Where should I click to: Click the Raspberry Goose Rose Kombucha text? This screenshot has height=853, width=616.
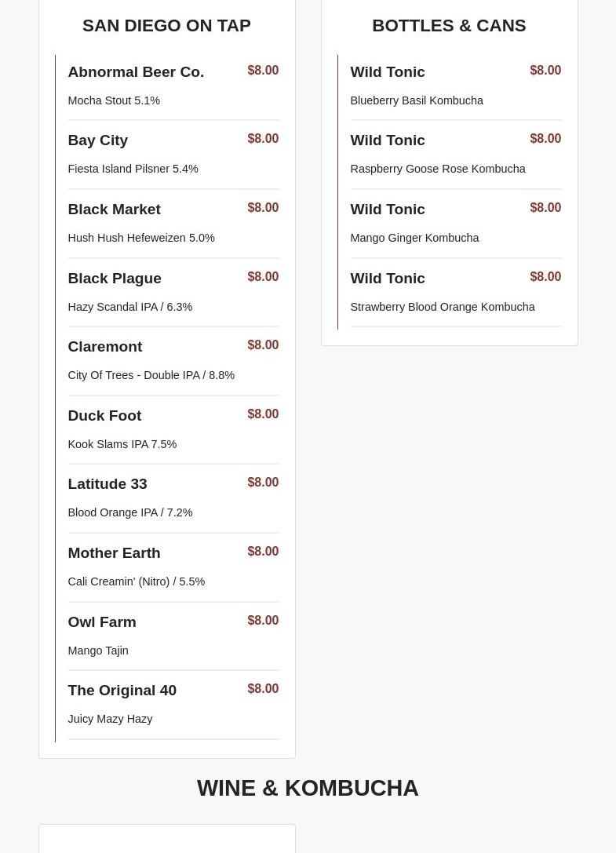click(437, 169)
